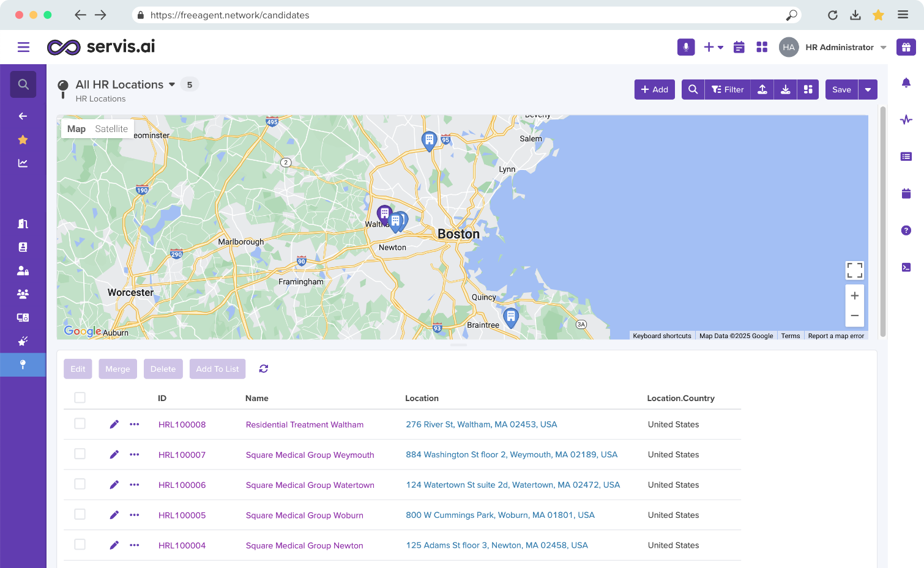Zoom out on the map

pos(855,315)
